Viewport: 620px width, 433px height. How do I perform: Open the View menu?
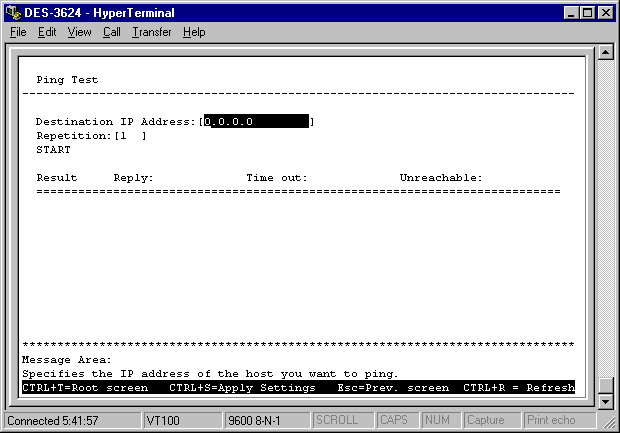tap(79, 32)
